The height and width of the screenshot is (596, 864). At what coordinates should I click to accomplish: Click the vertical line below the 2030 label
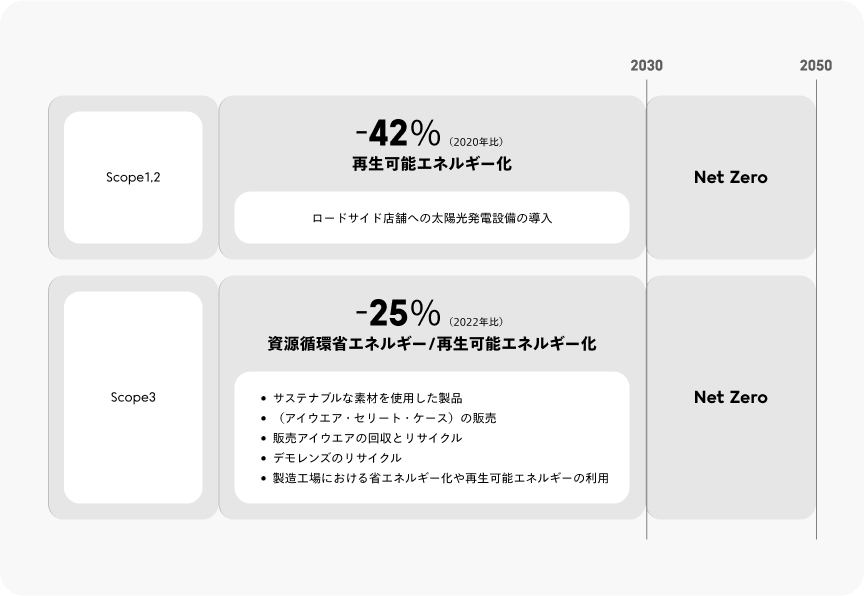647,300
